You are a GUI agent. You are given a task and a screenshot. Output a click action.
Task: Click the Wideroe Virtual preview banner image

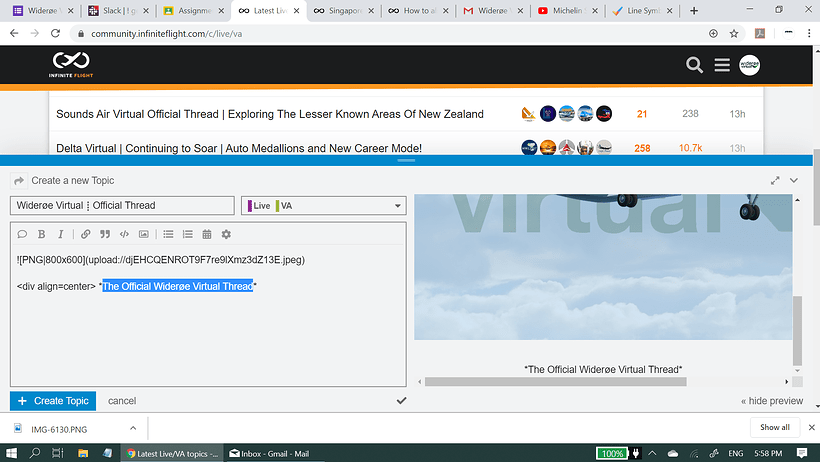tap(603, 267)
